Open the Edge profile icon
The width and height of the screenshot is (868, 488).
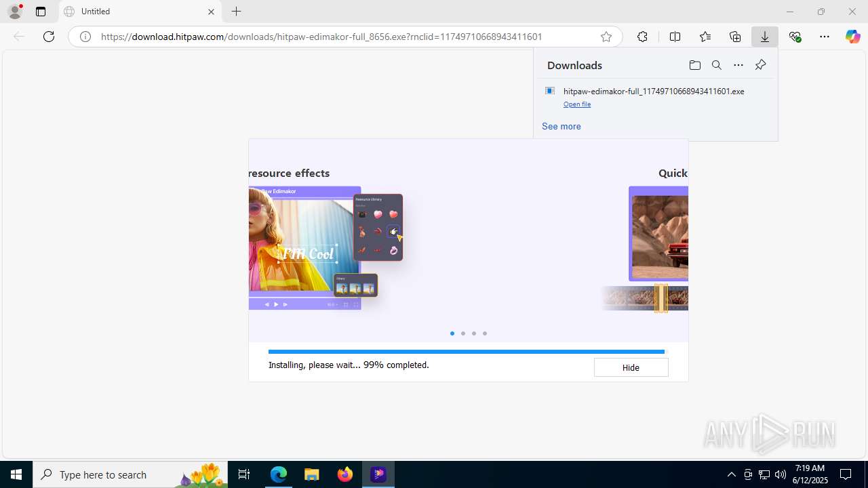tap(15, 12)
